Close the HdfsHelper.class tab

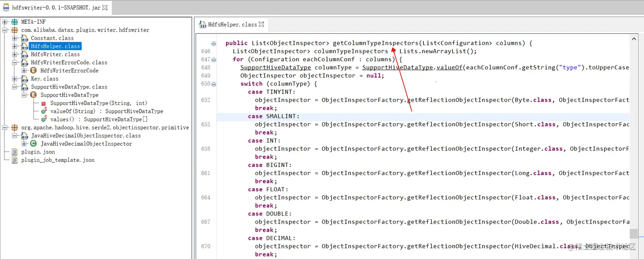(262, 24)
